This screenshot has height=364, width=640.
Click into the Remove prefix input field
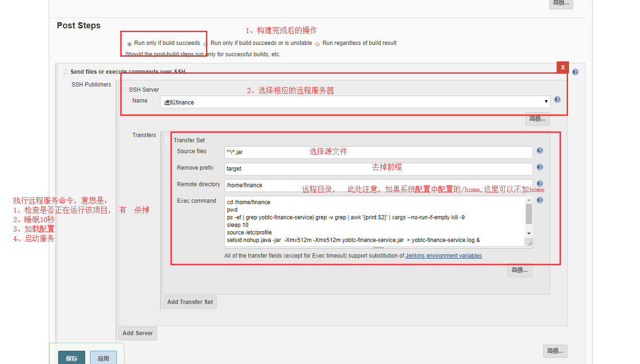[378, 169]
